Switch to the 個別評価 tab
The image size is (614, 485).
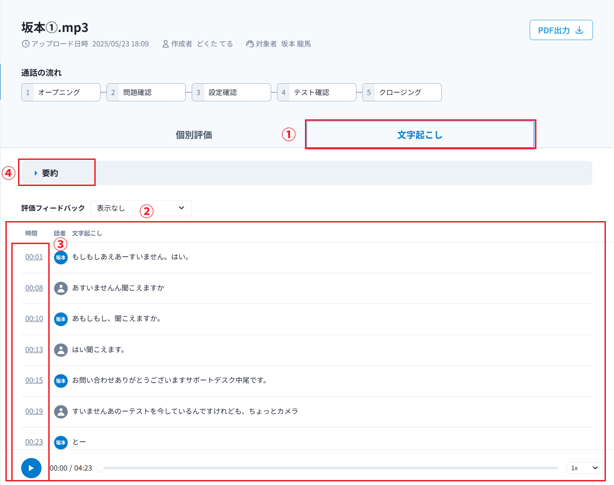pyautogui.click(x=194, y=135)
